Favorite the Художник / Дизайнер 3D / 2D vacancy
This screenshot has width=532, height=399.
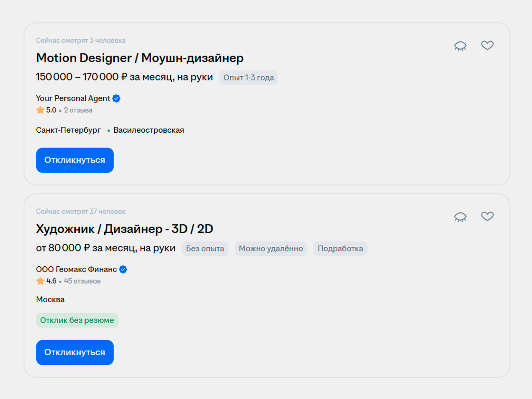pos(487,216)
